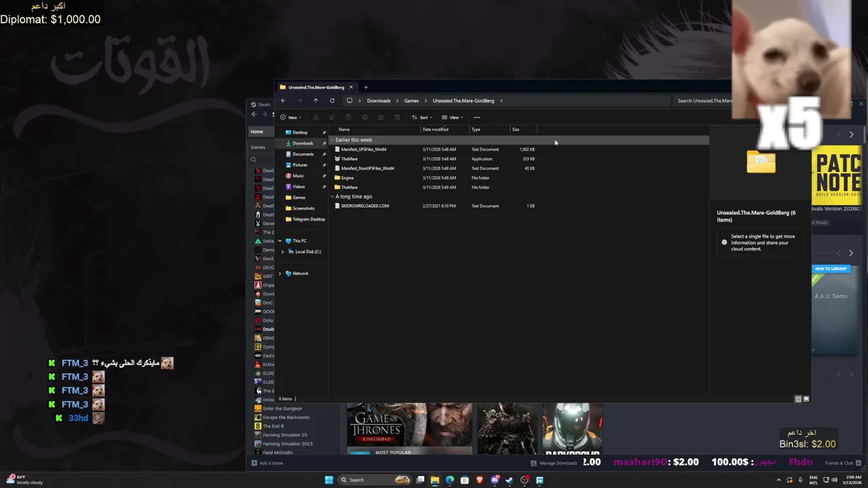
Task: Go up one folder level
Action: pyautogui.click(x=315, y=100)
